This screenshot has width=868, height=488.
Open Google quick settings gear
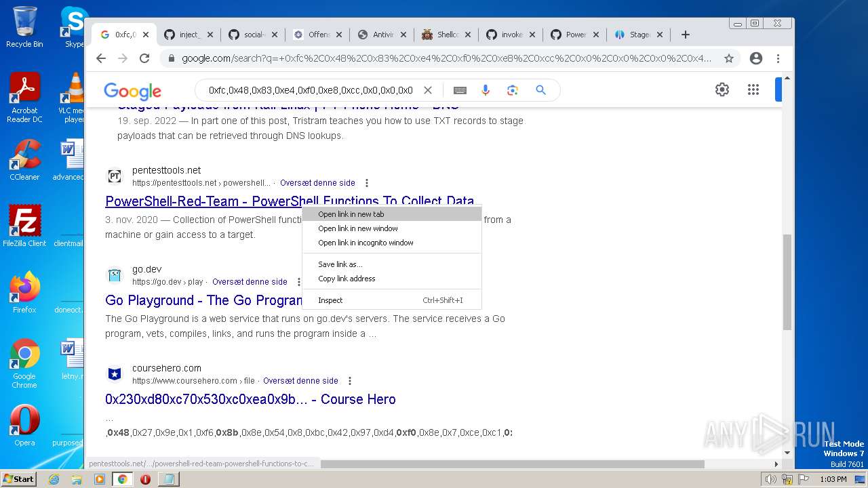(722, 89)
